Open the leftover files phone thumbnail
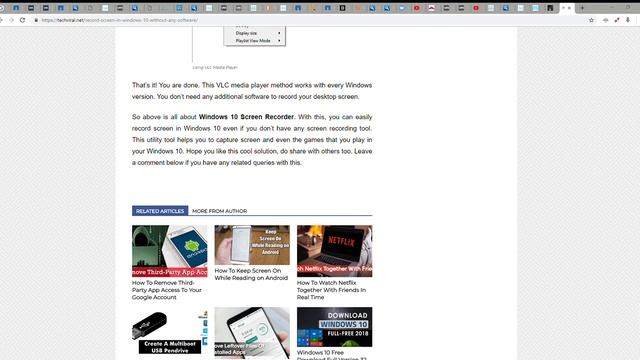The width and height of the screenshot is (640, 360). coord(252,333)
